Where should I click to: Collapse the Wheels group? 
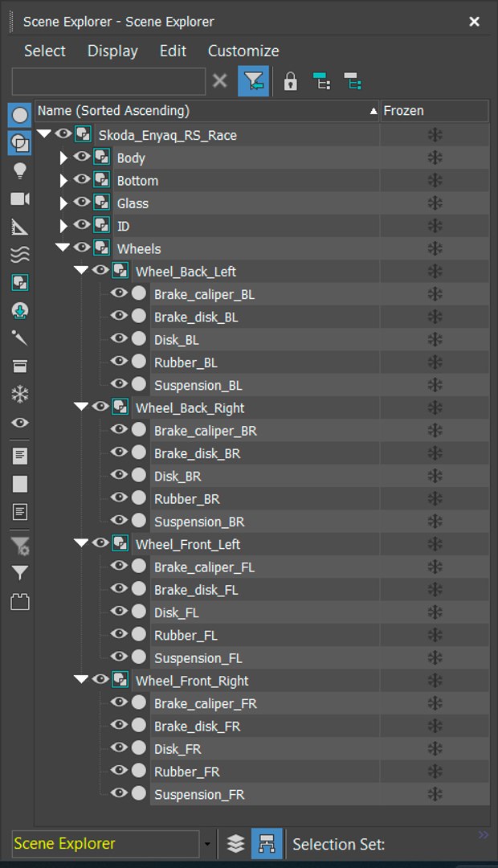63,247
